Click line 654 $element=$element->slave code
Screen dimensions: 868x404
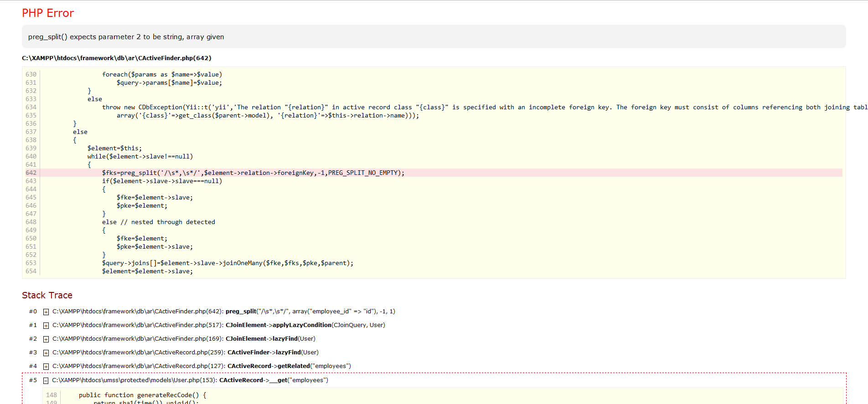point(147,271)
